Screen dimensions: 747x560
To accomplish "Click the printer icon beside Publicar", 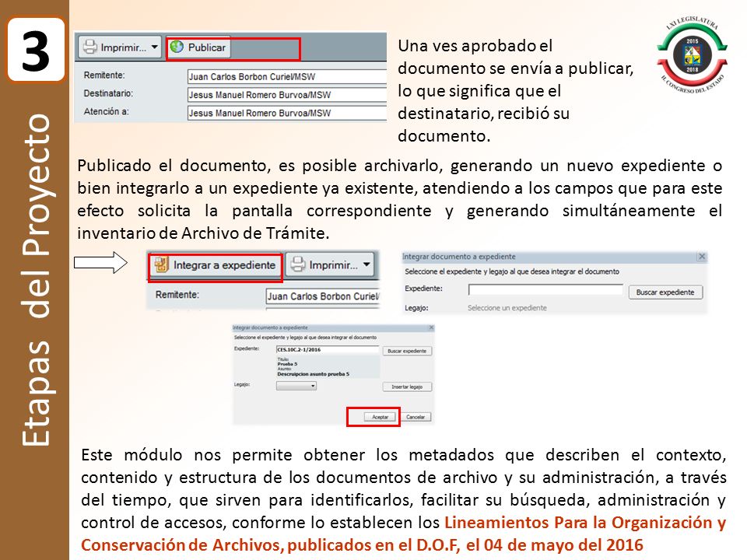I will [x=89, y=47].
